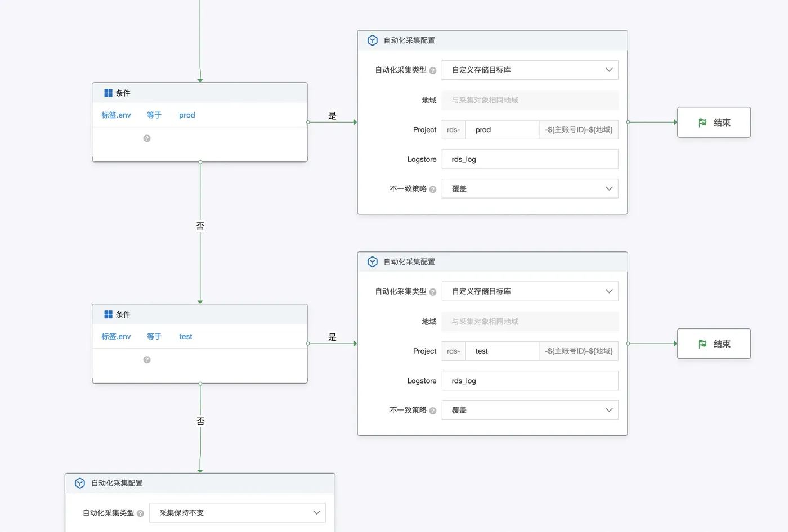Image resolution: width=788 pixels, height=532 pixels.
Task: Click the prod value in the condition
Action: tap(187, 115)
